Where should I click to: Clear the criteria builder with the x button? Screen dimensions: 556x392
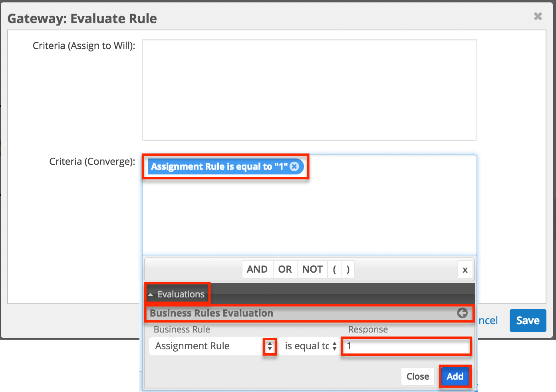[x=465, y=269]
